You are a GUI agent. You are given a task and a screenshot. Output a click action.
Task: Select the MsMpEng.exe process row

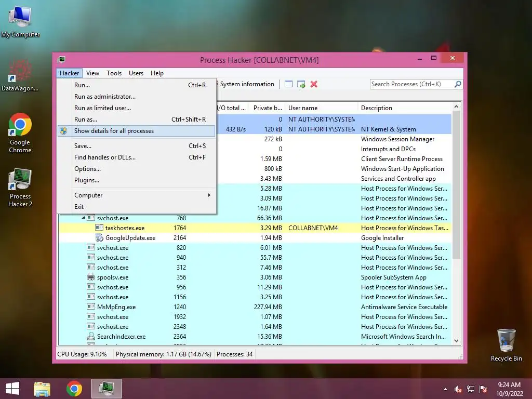[x=255, y=307]
